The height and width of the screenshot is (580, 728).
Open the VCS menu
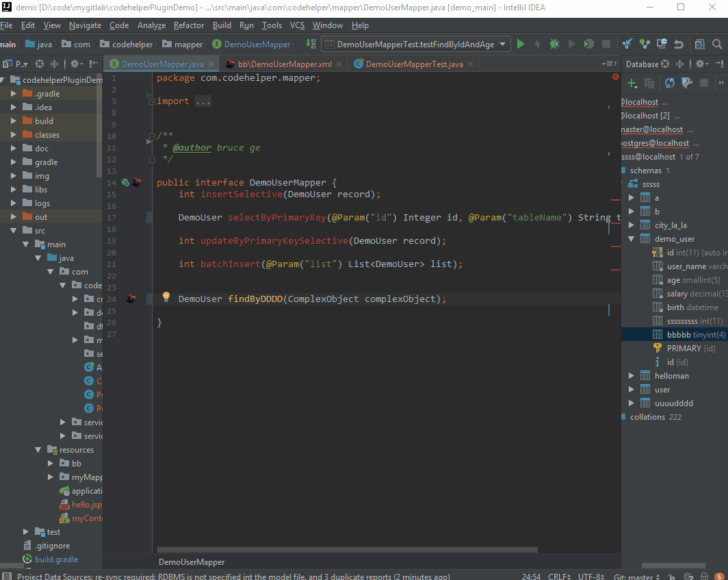tap(297, 25)
